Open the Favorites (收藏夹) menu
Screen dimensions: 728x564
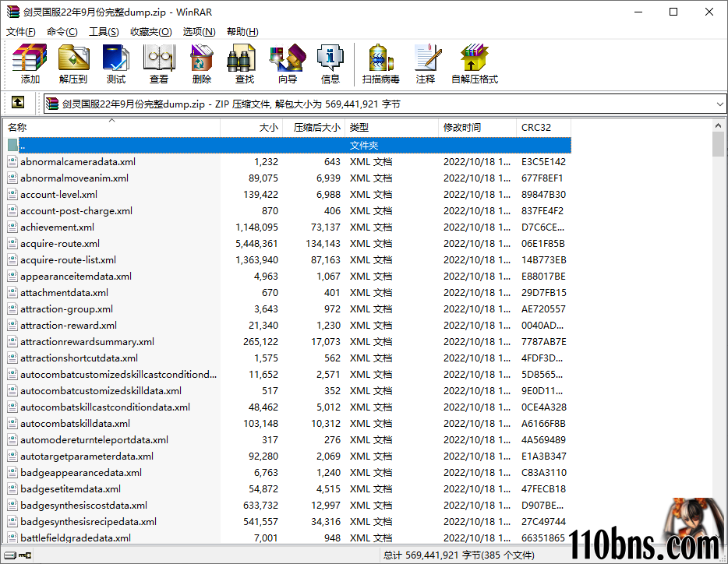pos(151,32)
